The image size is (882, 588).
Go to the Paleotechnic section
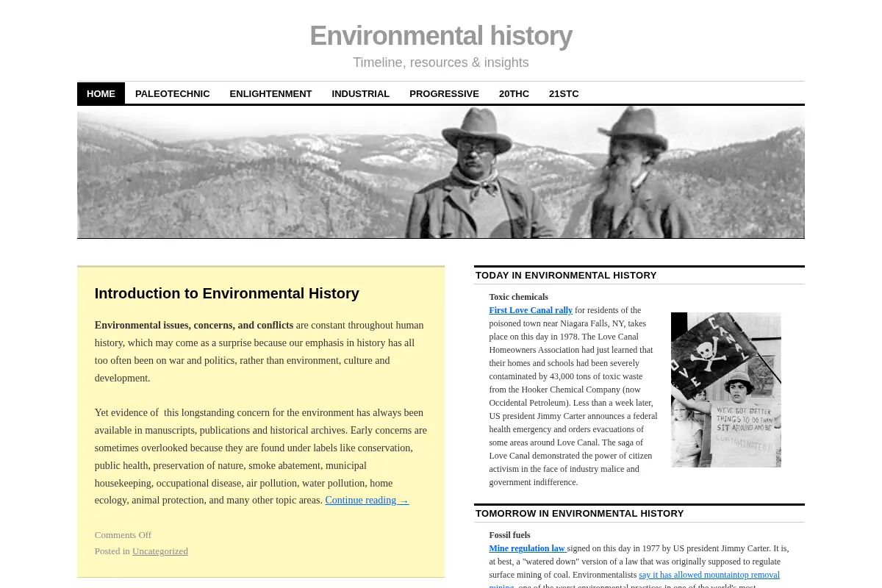tap(173, 93)
